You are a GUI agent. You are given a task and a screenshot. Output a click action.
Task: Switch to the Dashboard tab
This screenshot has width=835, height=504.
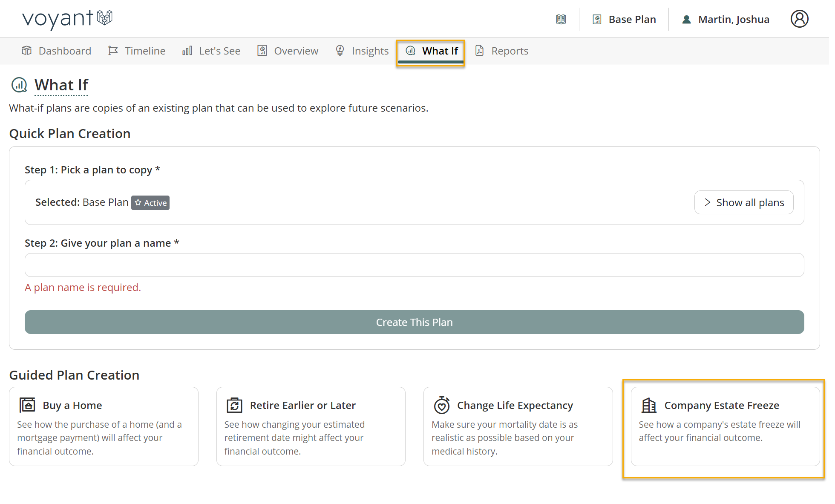click(56, 51)
